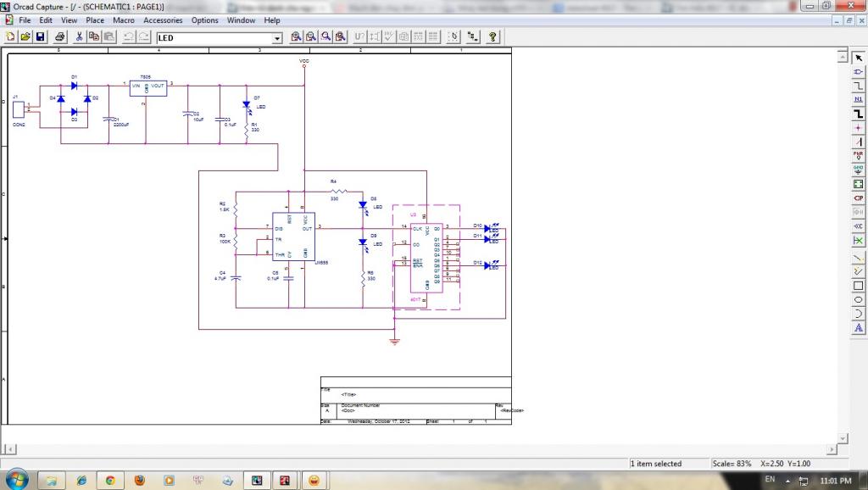The height and width of the screenshot is (490, 868).
Task: Open the Place menu
Action: [x=95, y=20]
